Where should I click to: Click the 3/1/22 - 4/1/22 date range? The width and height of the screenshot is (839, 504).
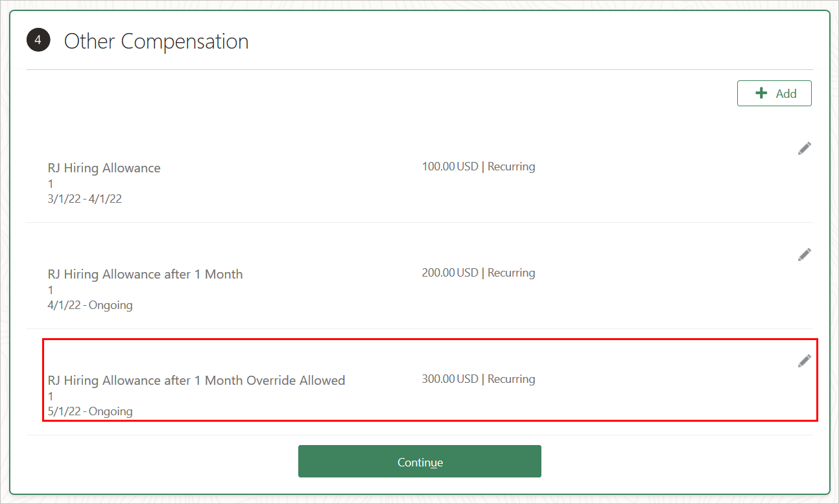click(85, 199)
